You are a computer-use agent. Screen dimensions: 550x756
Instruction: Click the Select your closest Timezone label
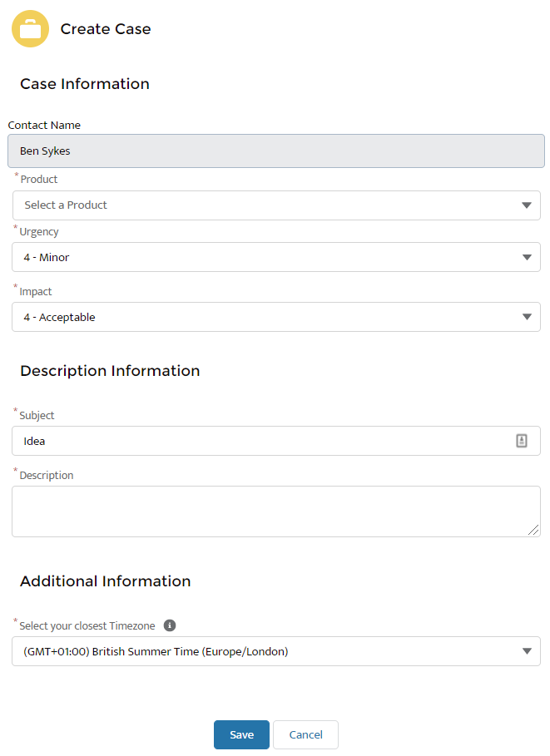click(x=87, y=625)
